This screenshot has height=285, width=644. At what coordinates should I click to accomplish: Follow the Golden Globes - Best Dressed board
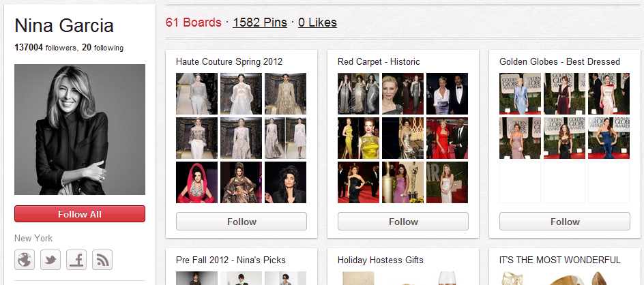click(x=565, y=222)
